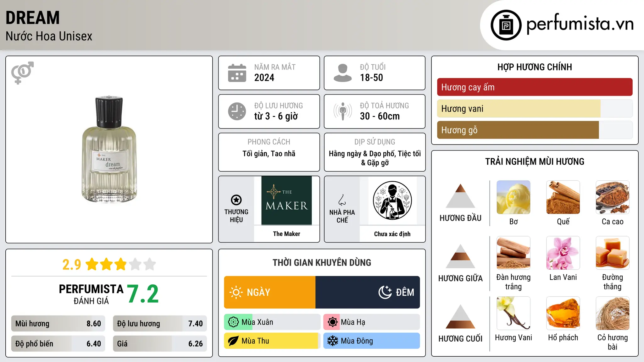Click the longevity value từ 3 - 6 giờ
Image resolution: width=644 pixels, height=362 pixels.
point(276,116)
